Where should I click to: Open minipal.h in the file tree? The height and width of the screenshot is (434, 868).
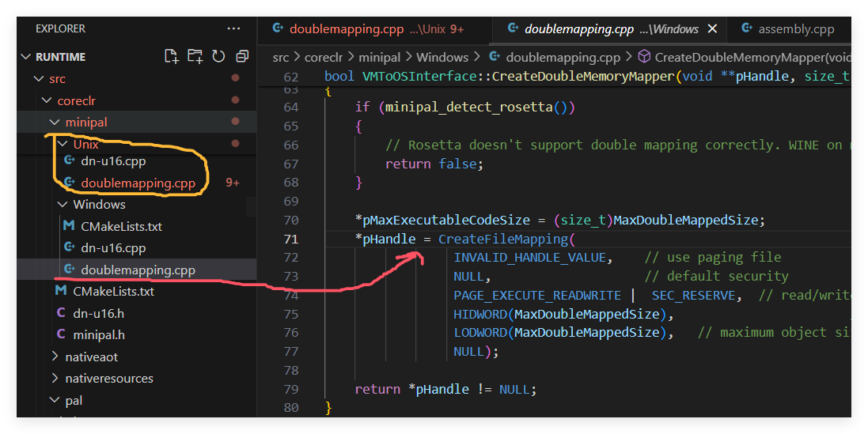click(x=99, y=335)
